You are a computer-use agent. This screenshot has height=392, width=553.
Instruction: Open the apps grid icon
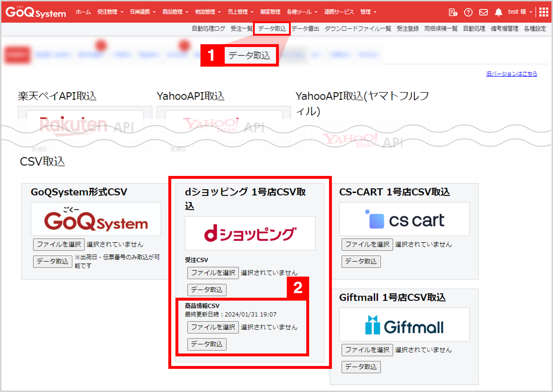tap(544, 12)
